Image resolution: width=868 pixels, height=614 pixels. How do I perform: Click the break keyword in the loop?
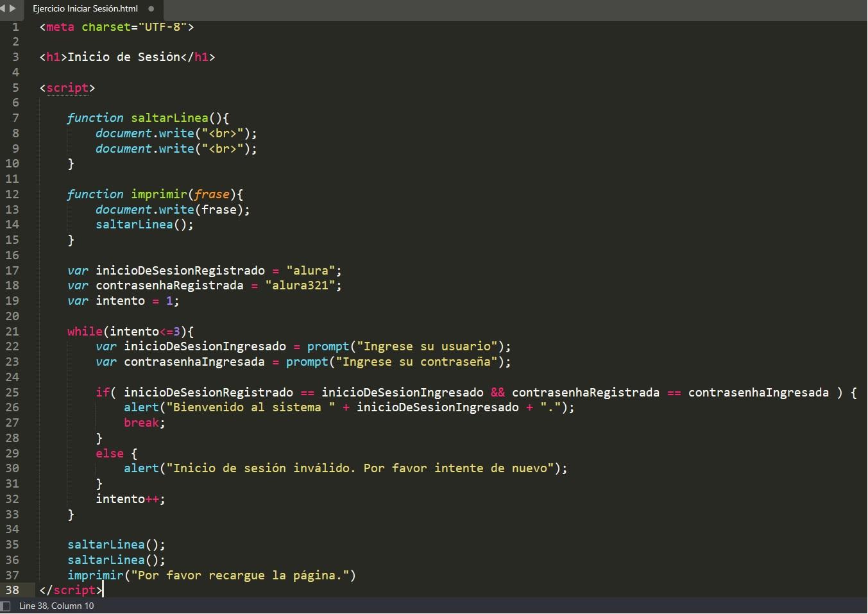[141, 423]
